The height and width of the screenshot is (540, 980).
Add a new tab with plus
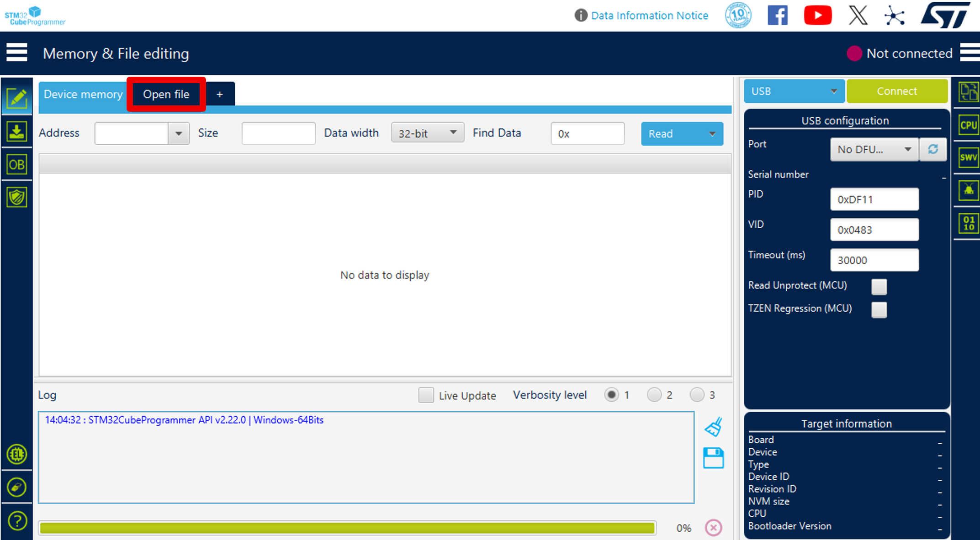220,94
